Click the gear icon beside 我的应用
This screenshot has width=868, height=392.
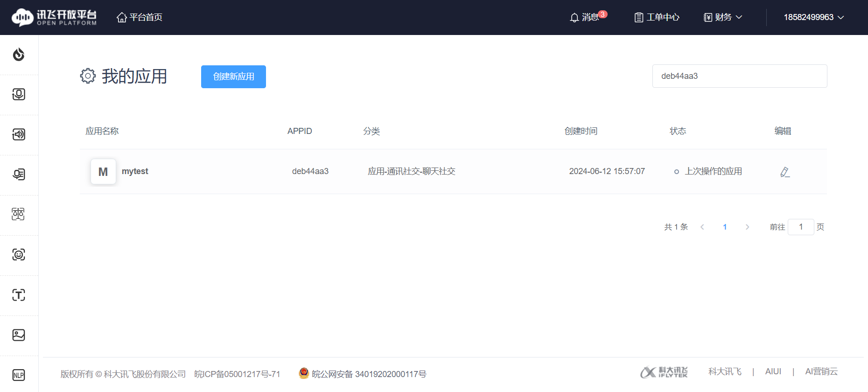(x=88, y=76)
